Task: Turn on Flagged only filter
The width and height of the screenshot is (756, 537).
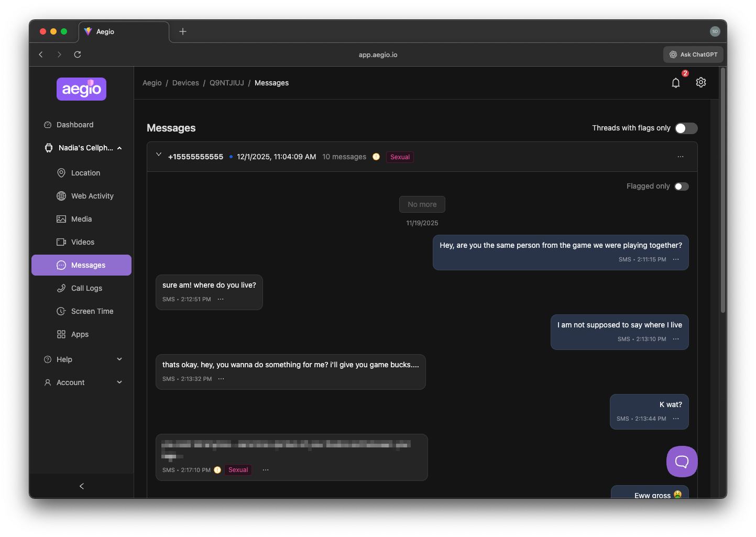Action: pos(682,186)
